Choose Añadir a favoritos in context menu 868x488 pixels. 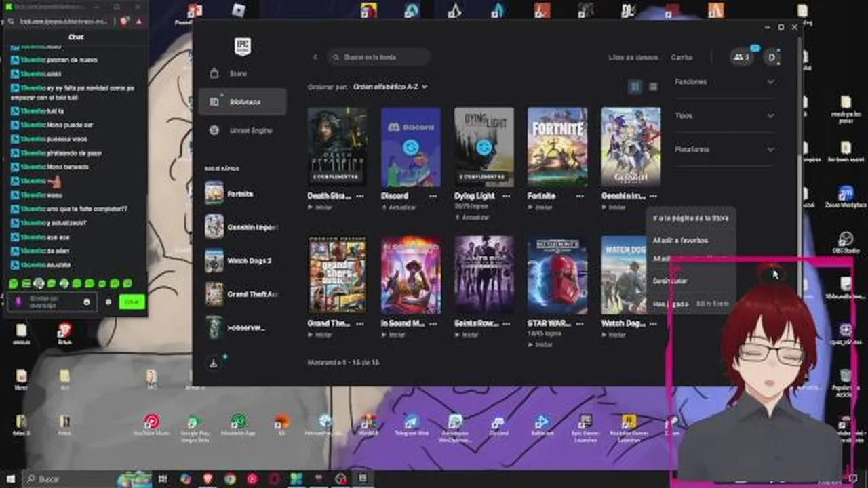click(681, 240)
